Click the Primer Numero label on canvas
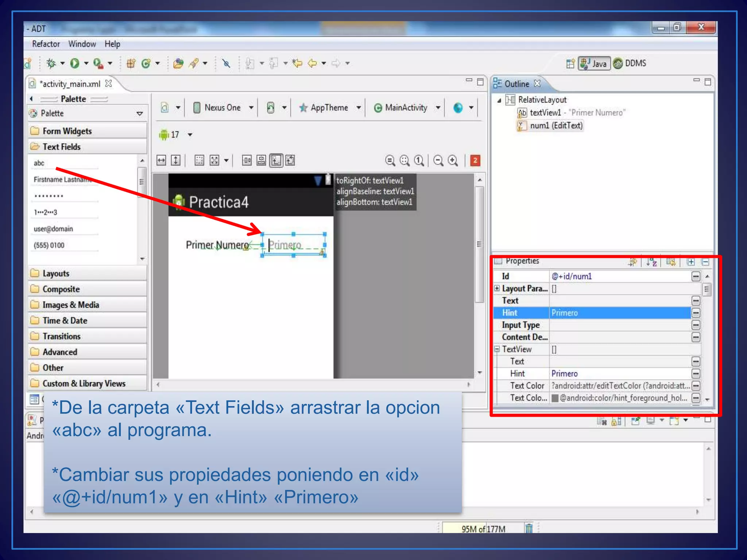 point(217,245)
